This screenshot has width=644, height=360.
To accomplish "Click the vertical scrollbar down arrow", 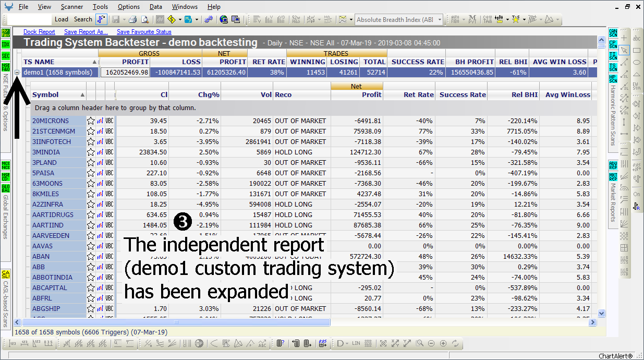I will coord(601,313).
